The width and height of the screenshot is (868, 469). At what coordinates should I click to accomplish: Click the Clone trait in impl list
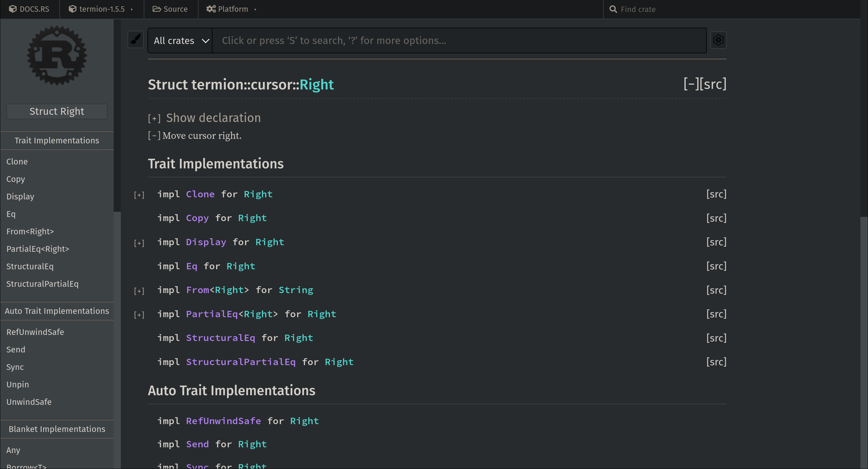tap(200, 194)
